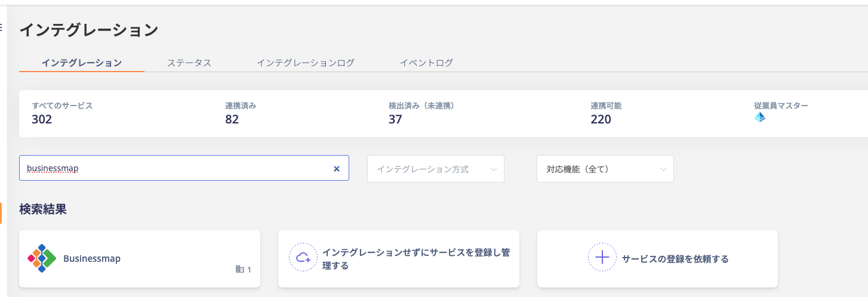Click the 従業員マスター label

click(x=781, y=106)
